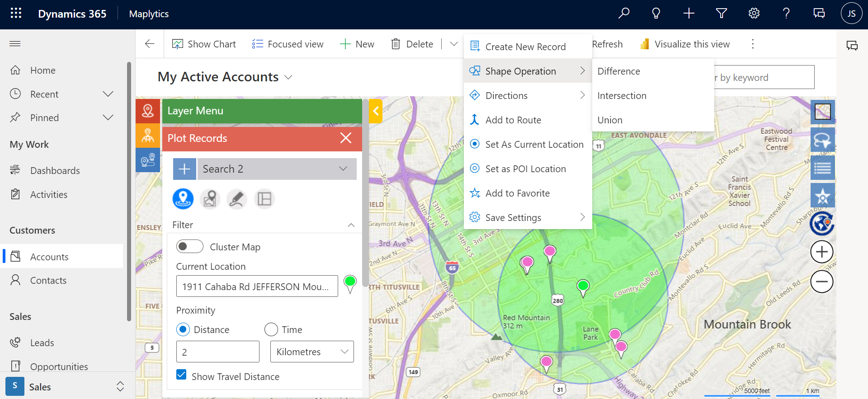Click the map zoom out button
Viewport: 868px width, 399px height.
click(x=821, y=282)
